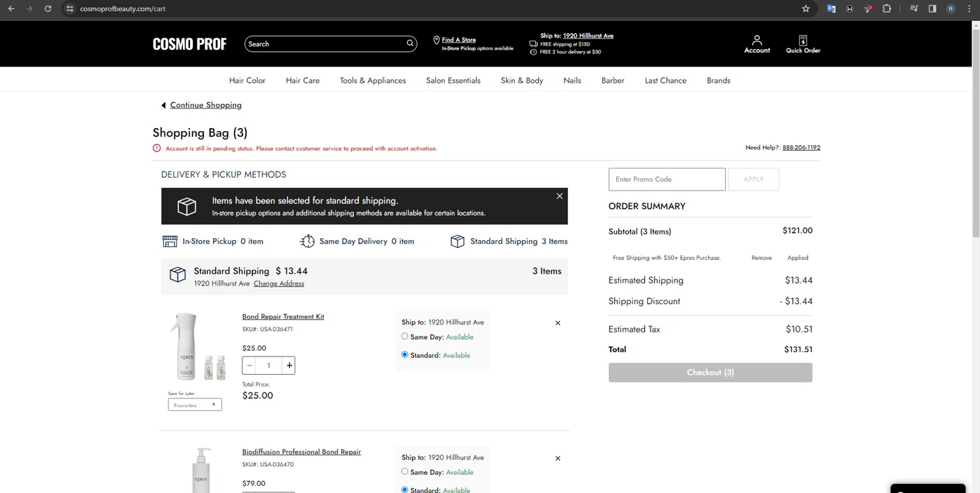Open Bond Repair Treatment Kit product link
980x493 pixels.
point(283,317)
